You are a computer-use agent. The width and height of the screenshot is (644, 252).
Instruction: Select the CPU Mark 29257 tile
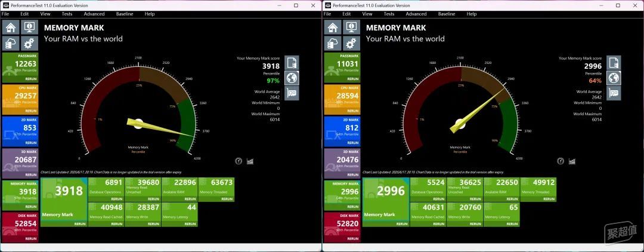pyautogui.click(x=20, y=99)
